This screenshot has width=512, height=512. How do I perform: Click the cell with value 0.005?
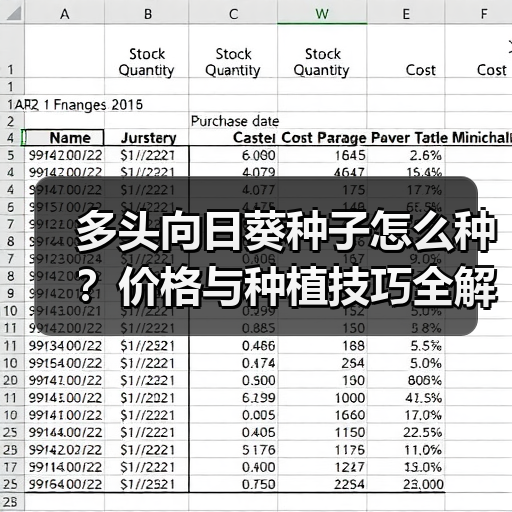coord(233,415)
